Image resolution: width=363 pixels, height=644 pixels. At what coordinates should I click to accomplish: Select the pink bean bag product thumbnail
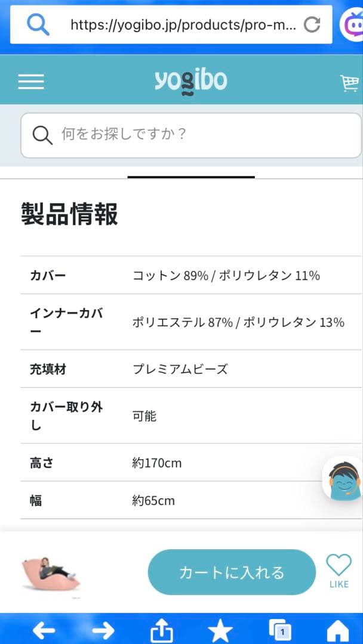pos(51,571)
